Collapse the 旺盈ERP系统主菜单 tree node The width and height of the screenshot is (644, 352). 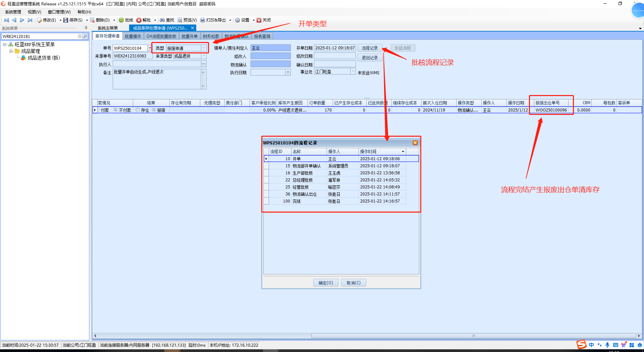point(5,44)
